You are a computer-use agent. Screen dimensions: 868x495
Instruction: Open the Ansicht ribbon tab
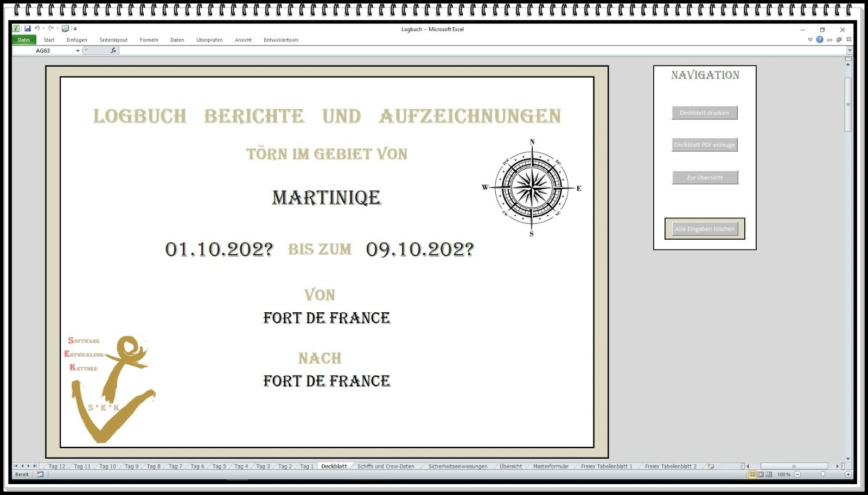point(243,40)
